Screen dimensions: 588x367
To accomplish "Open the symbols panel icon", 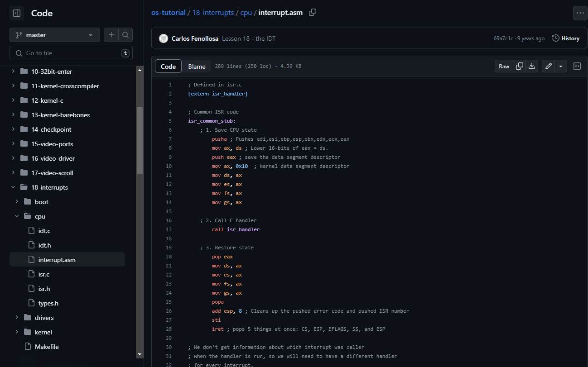I will pos(577,66).
